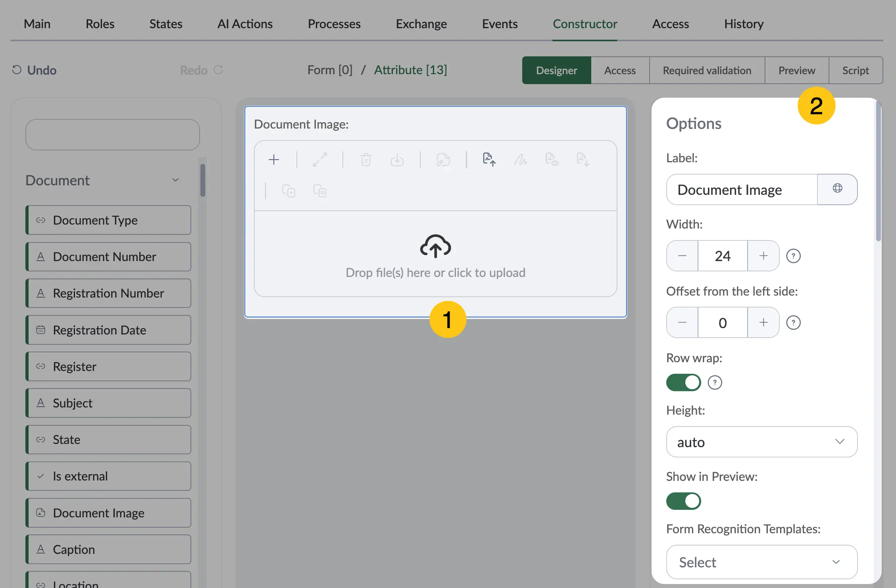This screenshot has height=588, width=896.
Task: Click the trash delete icon in file toolbar
Action: [366, 160]
